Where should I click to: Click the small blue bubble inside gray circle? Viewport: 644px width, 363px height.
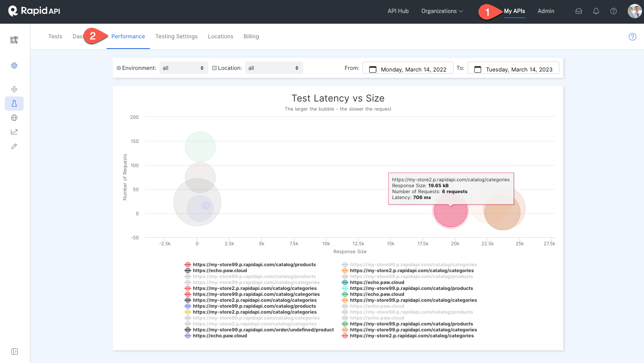click(x=206, y=205)
